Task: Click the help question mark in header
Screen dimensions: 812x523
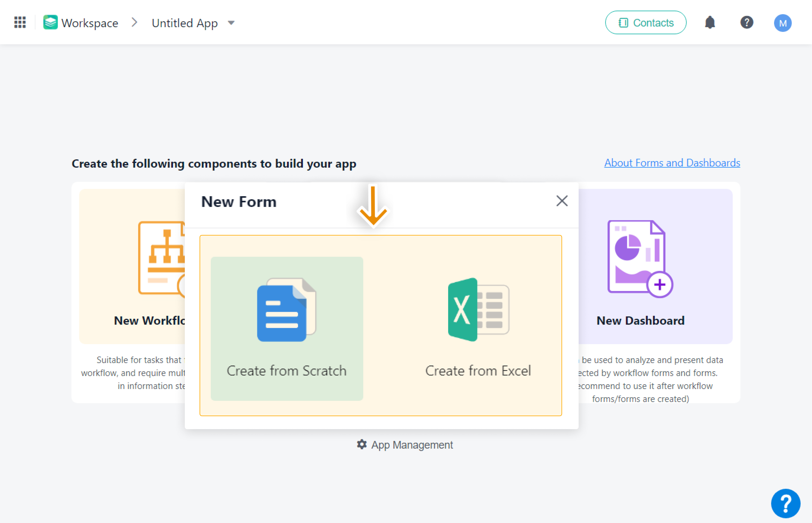Action: click(x=746, y=22)
